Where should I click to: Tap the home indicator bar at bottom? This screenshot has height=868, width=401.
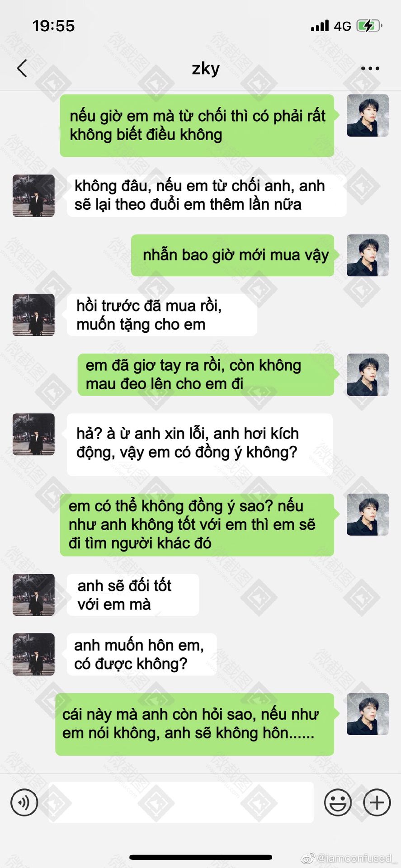(201, 857)
